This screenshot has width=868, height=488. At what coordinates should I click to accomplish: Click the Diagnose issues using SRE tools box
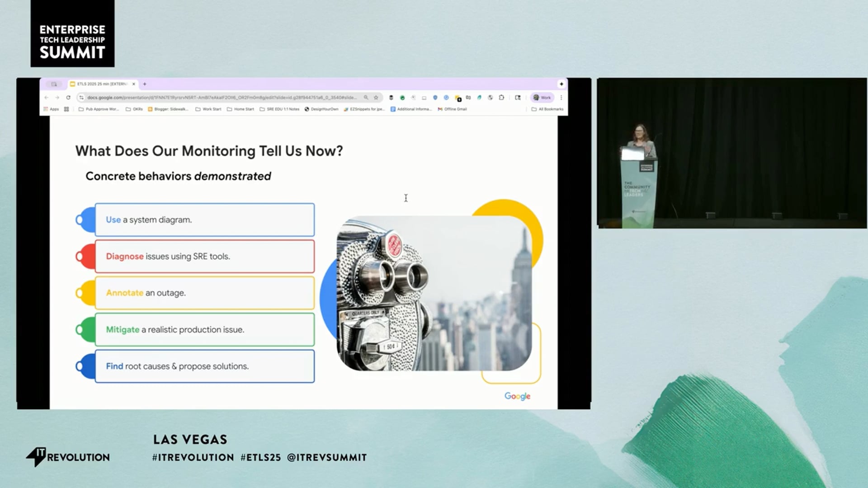coord(204,256)
